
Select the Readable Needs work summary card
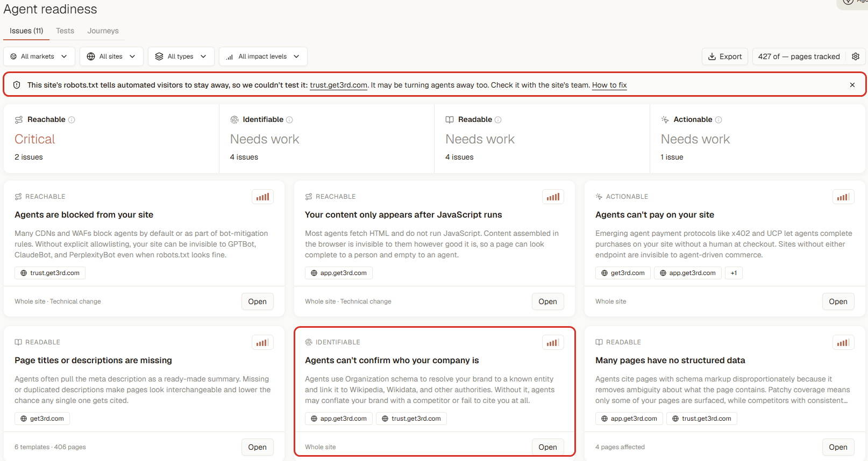(x=542, y=139)
